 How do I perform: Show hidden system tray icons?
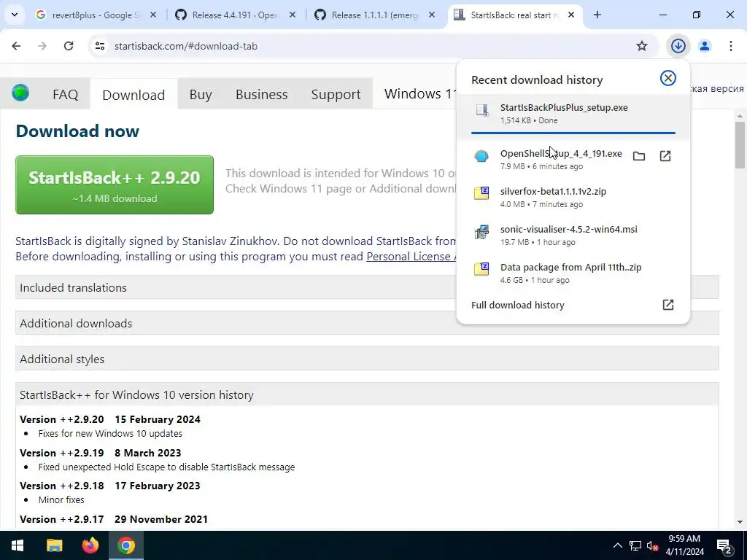[x=617, y=545]
